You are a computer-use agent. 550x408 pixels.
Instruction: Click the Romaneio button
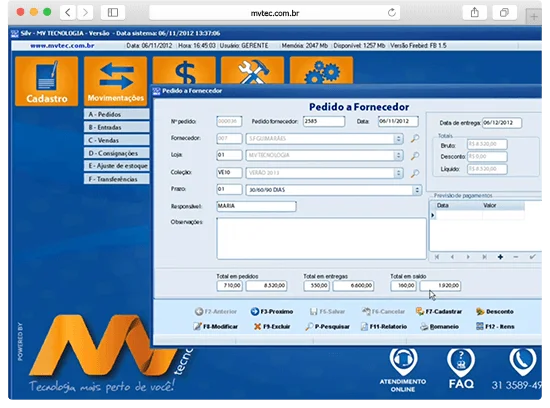click(x=440, y=327)
